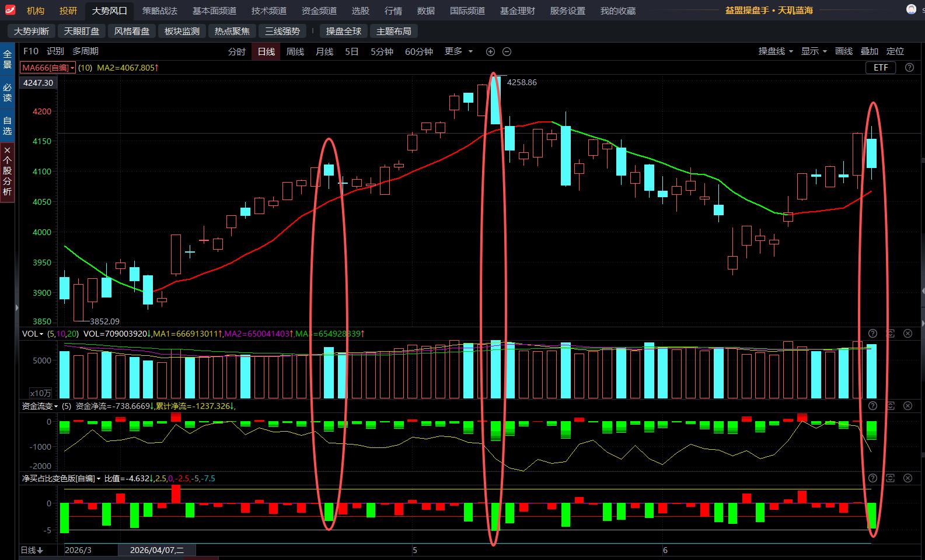Open the 净买占比变色版[自编] dropdown
The image size is (925, 560).
point(61,478)
